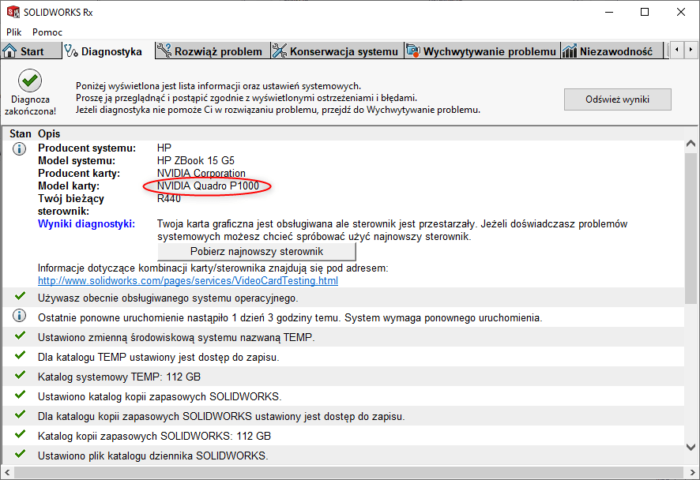Click the Odśwież wyniki button
This screenshot has height=480, width=700.
click(x=617, y=99)
